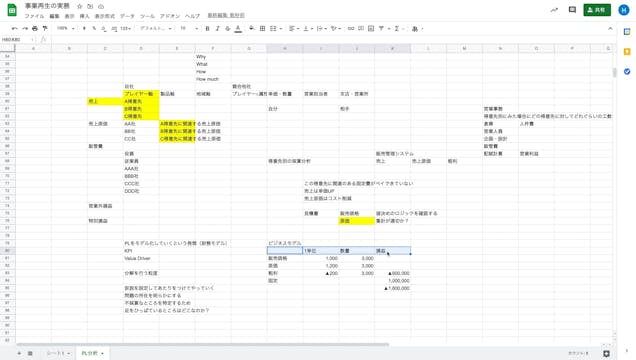Format cells as currency
This screenshot has height=360, width=636.
point(84,28)
